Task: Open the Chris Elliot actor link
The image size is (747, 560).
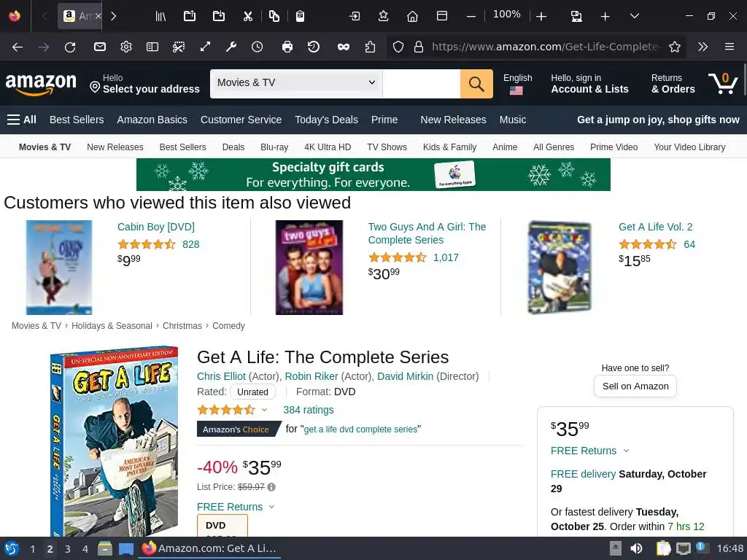Action: tap(222, 376)
